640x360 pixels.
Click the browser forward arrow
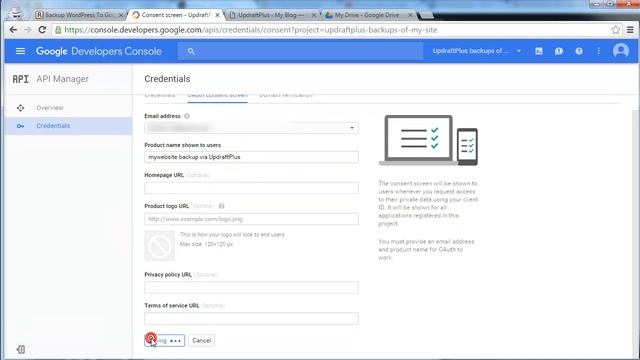27,30
